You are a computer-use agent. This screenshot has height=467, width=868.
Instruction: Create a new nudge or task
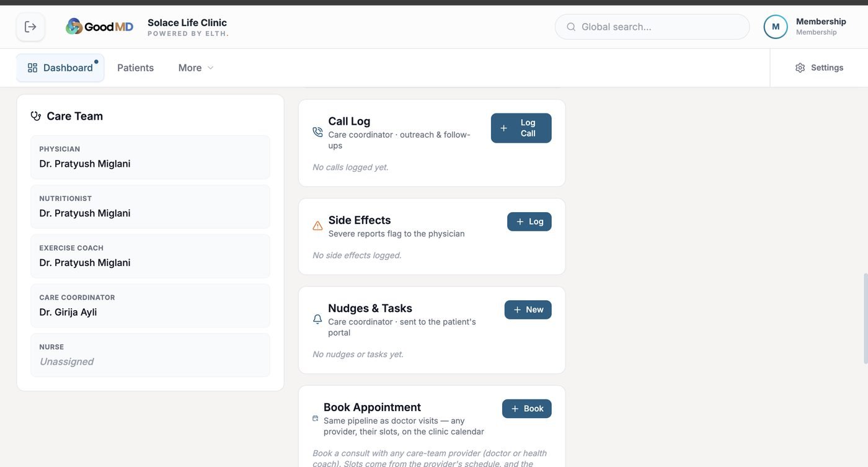[x=528, y=309]
